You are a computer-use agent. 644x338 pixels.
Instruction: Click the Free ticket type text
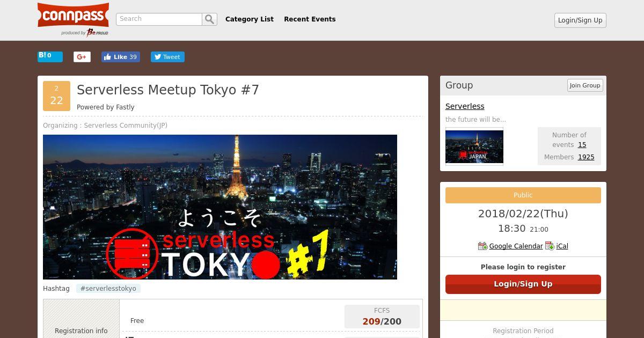[x=137, y=321]
